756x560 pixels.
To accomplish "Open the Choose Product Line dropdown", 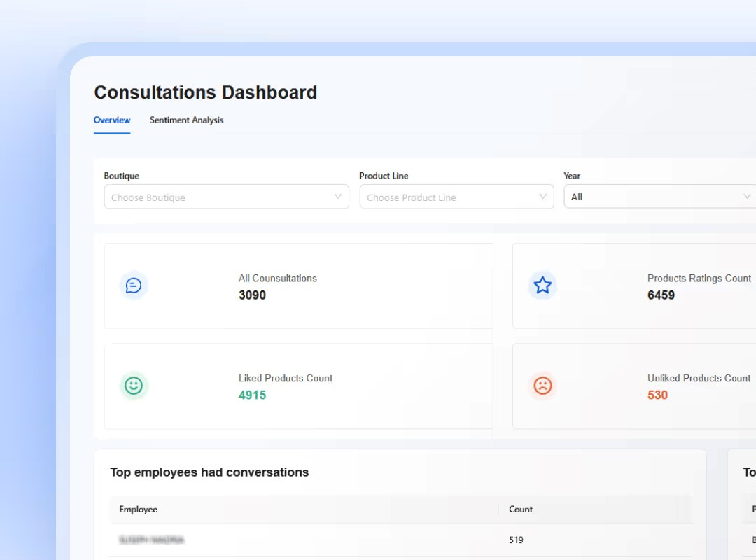I will (456, 197).
